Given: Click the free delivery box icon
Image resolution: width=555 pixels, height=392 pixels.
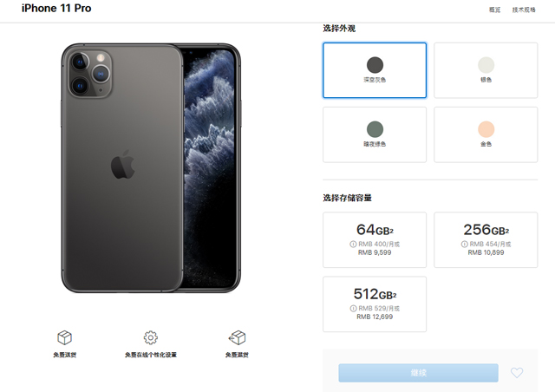Looking at the screenshot, I should (64, 337).
